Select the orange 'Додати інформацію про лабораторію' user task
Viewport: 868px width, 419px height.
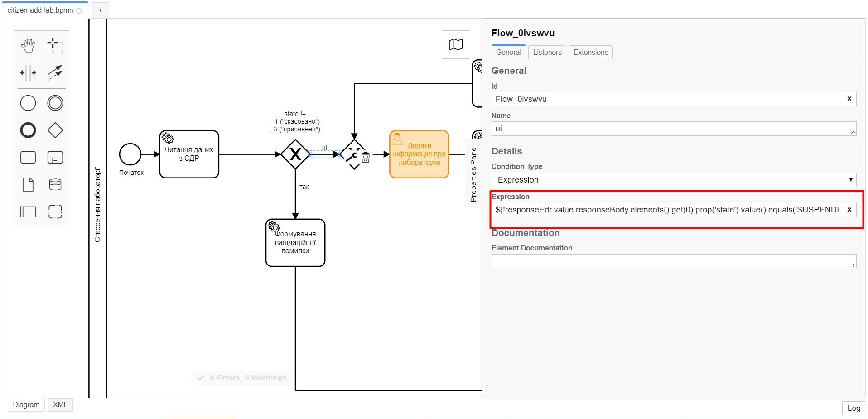tap(420, 154)
